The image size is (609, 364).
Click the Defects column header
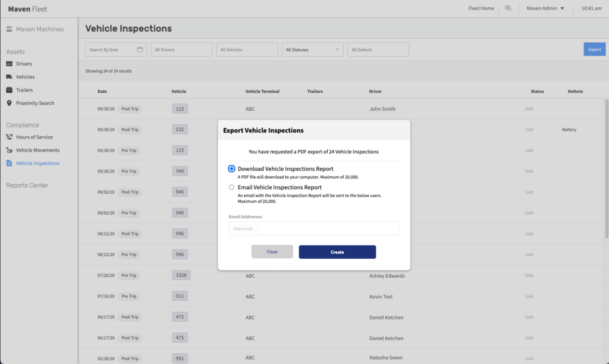tap(575, 91)
